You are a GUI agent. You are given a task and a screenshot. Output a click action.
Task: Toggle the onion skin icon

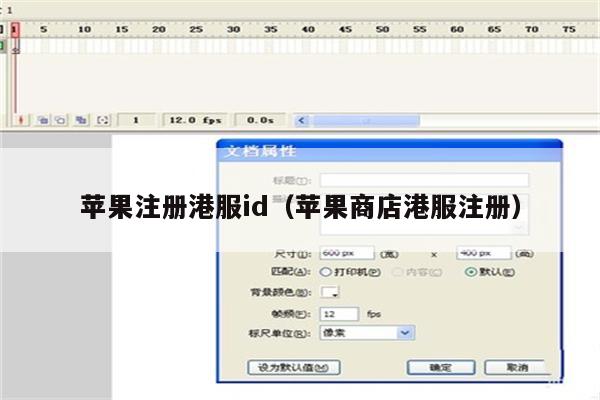coord(43,121)
